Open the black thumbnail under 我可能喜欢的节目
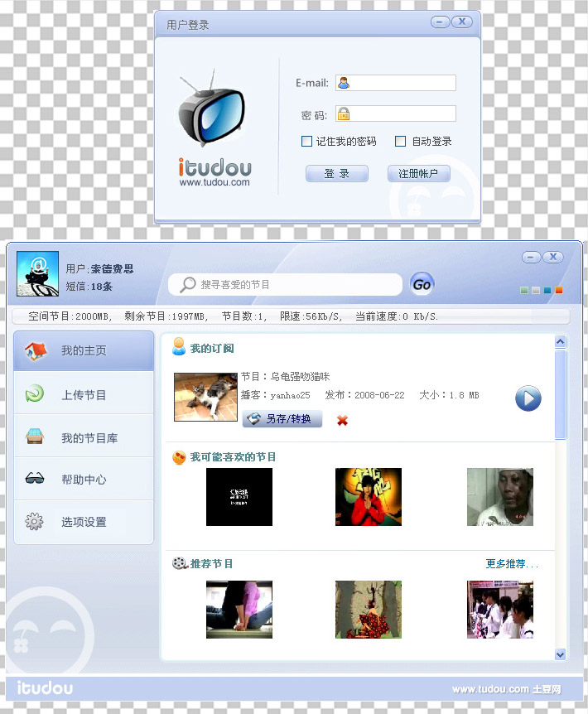 pos(239,497)
